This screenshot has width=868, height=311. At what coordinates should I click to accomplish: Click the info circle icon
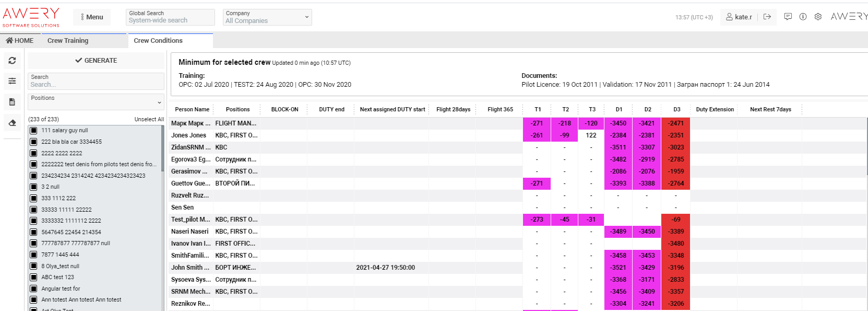point(803,17)
